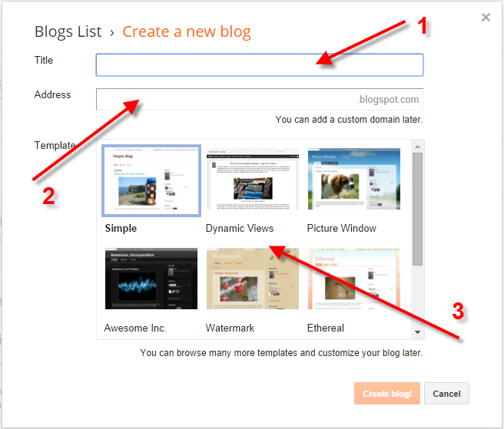
Task: Pick the Ethereal template thumbnail
Action: (354, 279)
